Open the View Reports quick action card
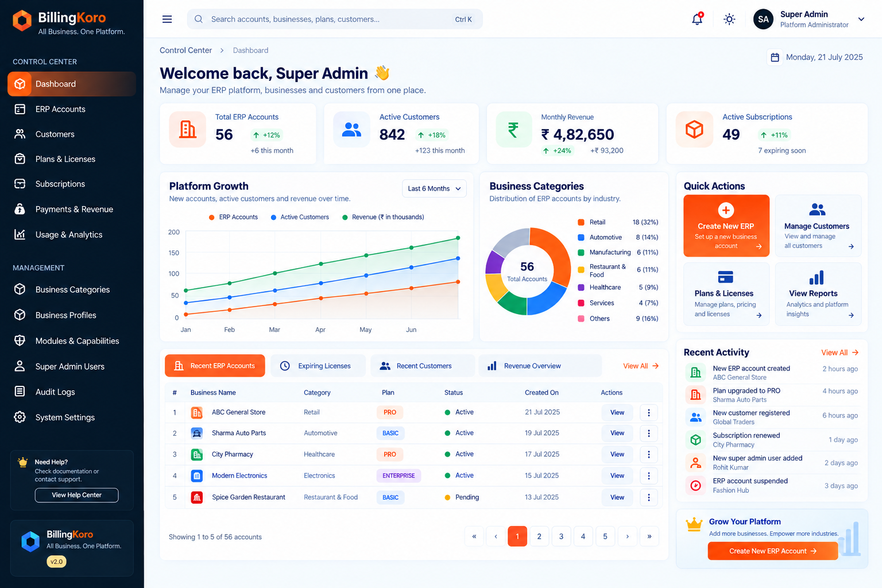Screen dimensions: 882x588 click(x=818, y=294)
